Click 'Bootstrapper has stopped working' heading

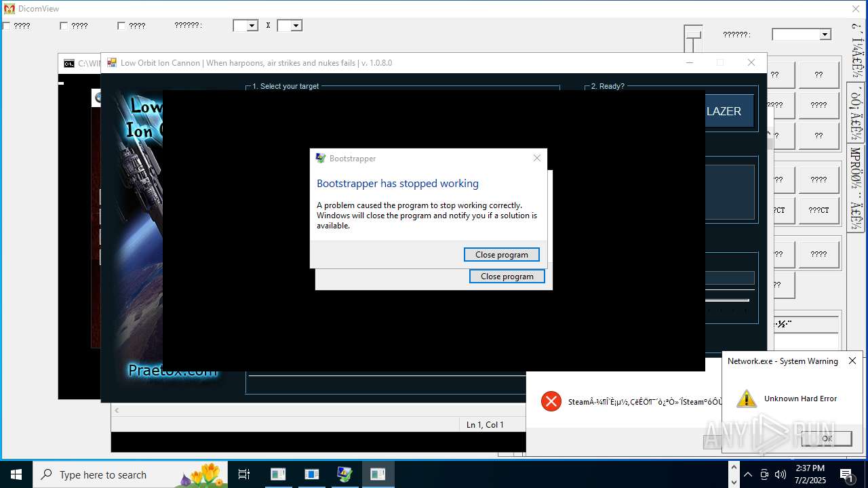[x=397, y=184]
